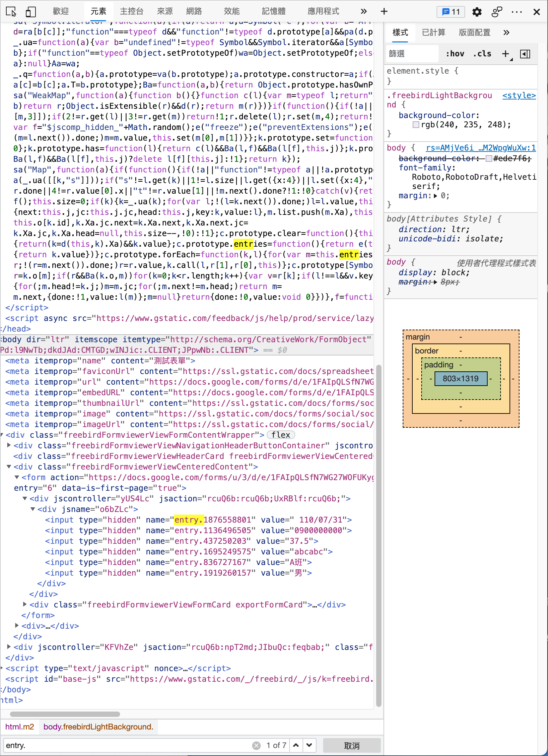This screenshot has height=756, width=548.
Task: Collapse the freebirdFormviewerViewCenteredContent div
Action: click(9, 467)
